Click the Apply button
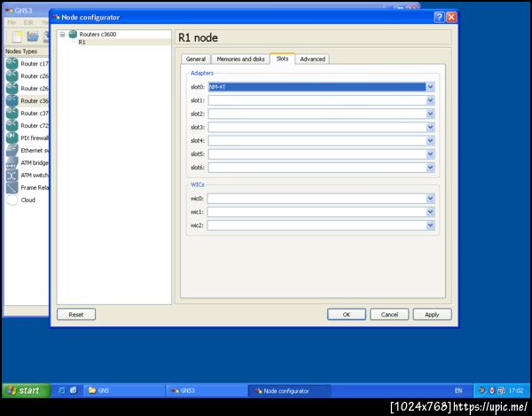The height and width of the screenshot is (416, 532). point(432,315)
